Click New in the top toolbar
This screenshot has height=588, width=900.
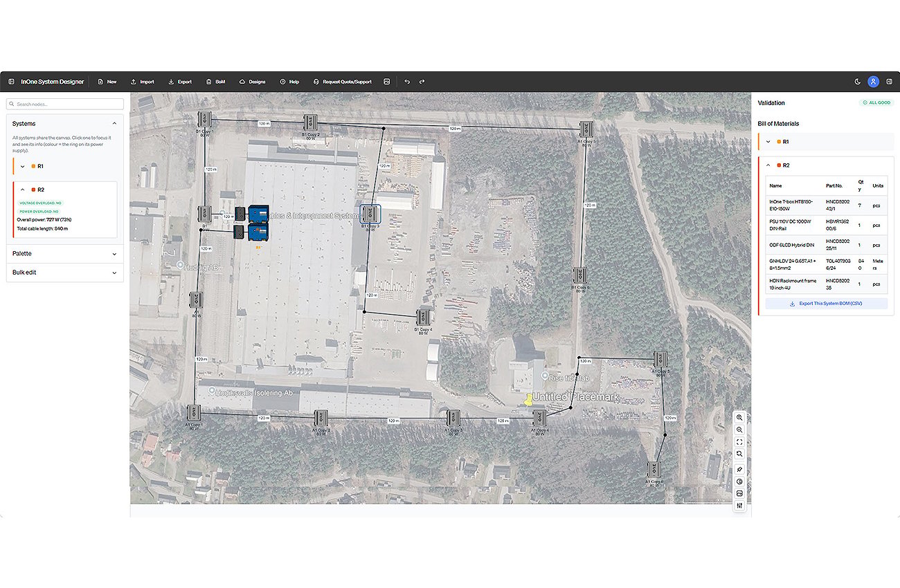(x=107, y=82)
